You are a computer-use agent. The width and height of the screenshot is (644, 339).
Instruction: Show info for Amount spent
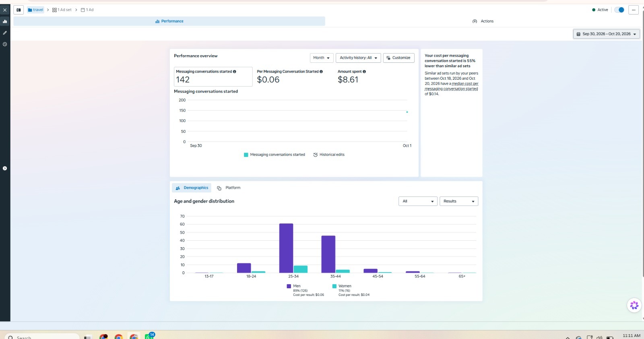(364, 72)
